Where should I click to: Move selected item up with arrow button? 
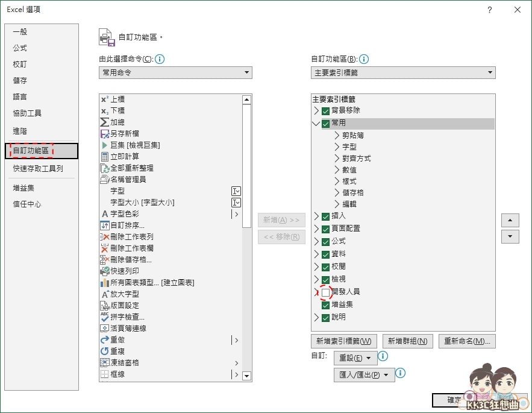click(510, 221)
